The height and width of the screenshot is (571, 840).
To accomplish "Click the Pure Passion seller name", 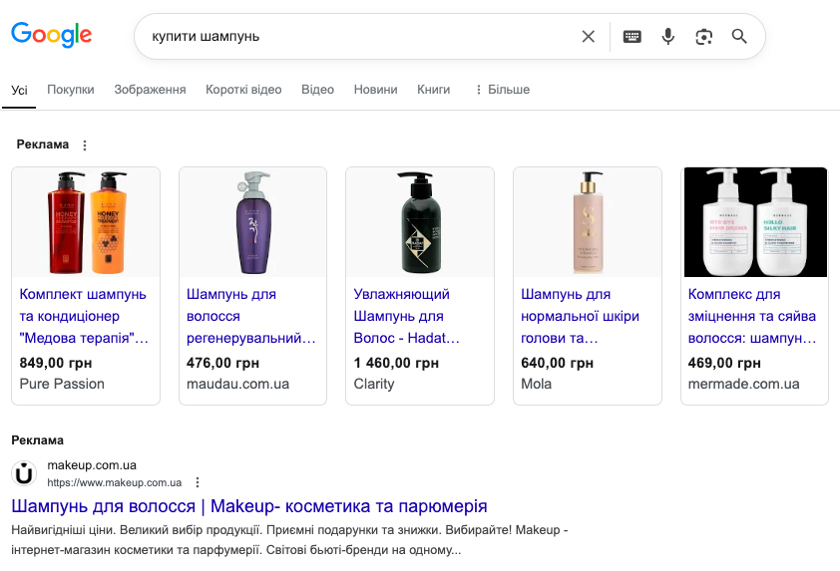I will point(62,384).
